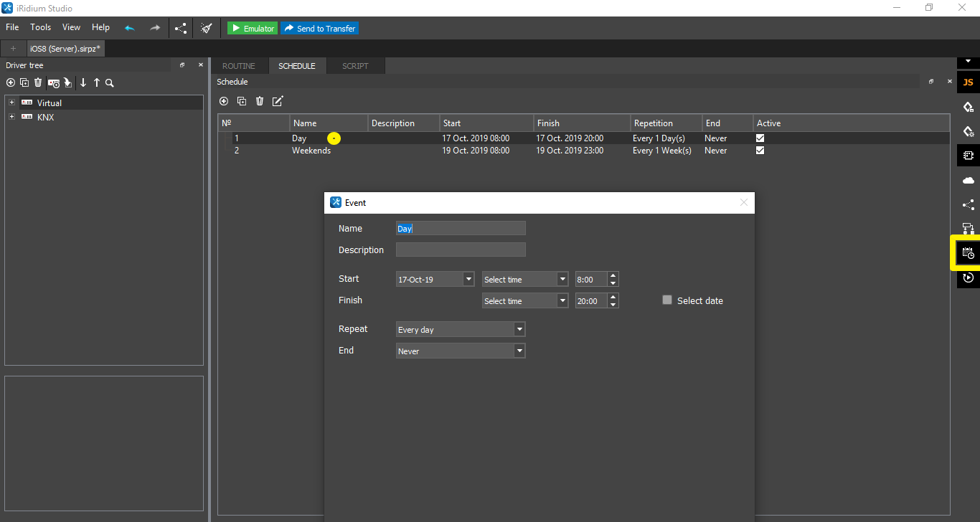This screenshot has width=980, height=522.
Task: Open the Start date dropdown 17-Oct-19
Action: (x=468, y=279)
